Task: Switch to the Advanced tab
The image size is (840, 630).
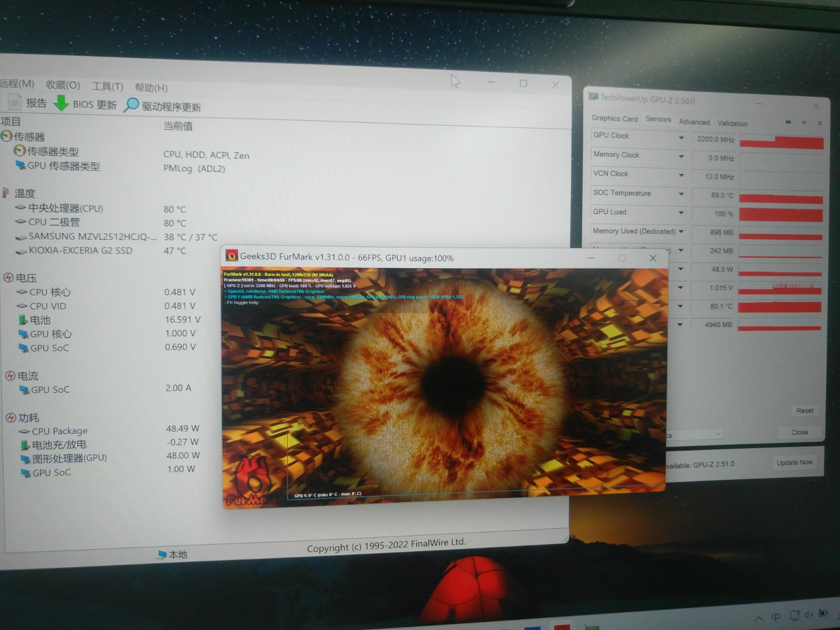Action: click(x=694, y=122)
